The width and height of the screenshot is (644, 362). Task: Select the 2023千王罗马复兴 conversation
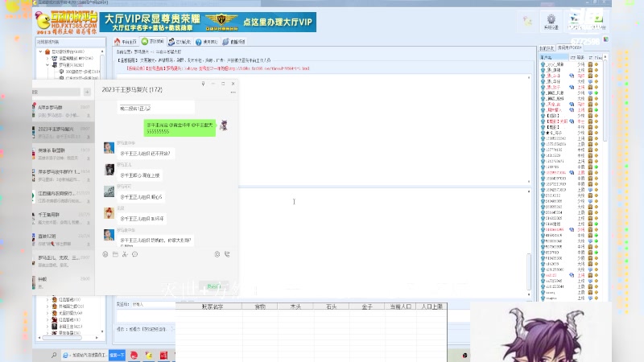[64, 132]
